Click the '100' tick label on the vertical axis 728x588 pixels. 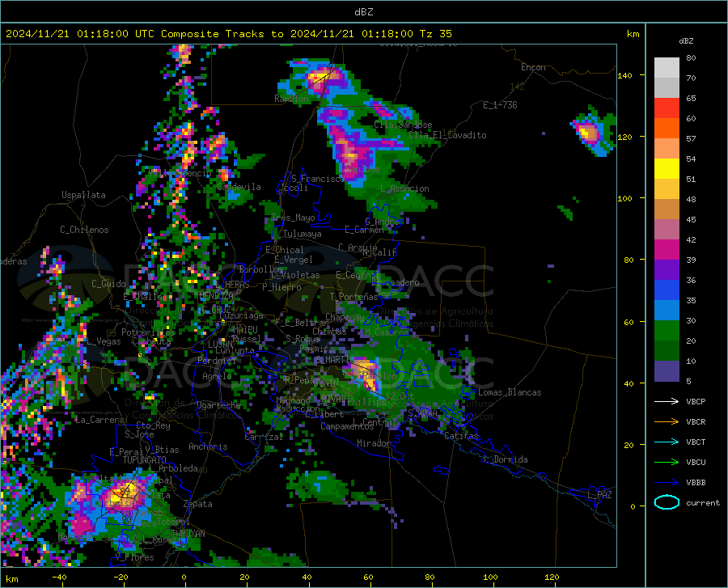pos(624,199)
